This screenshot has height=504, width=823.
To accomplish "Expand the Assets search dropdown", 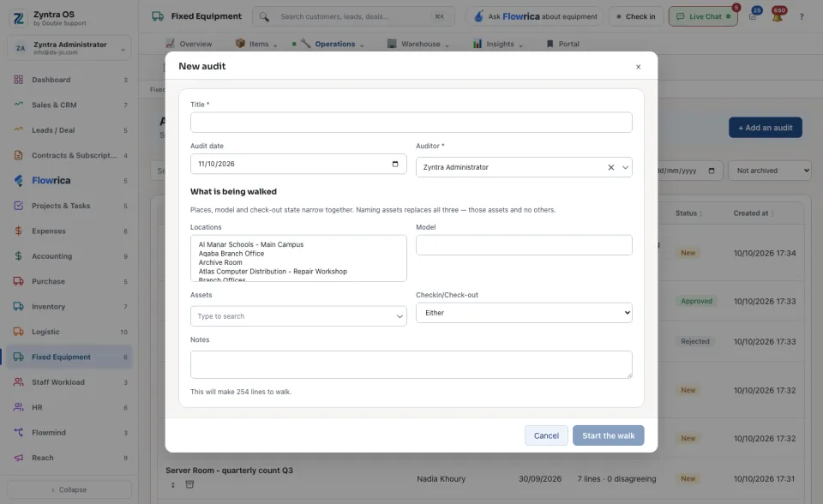I will point(399,316).
